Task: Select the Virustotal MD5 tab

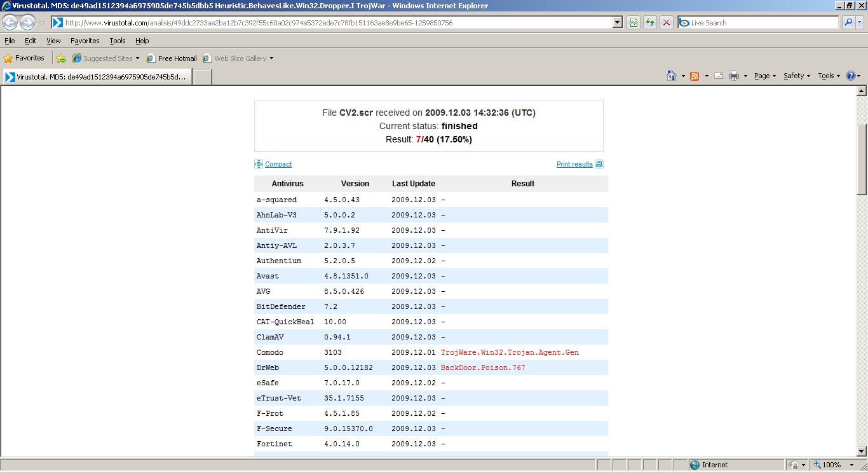Action: [x=96, y=77]
